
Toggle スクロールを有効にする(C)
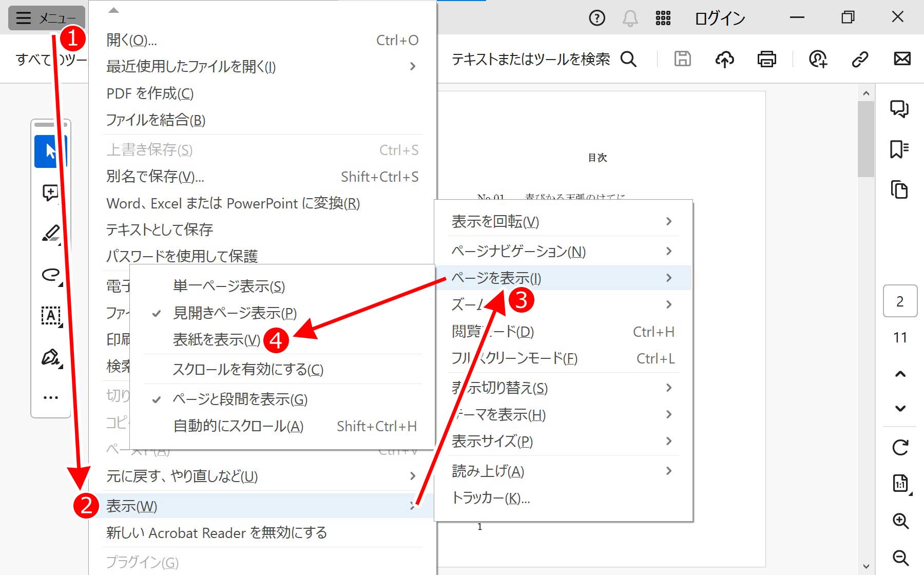(x=282, y=370)
